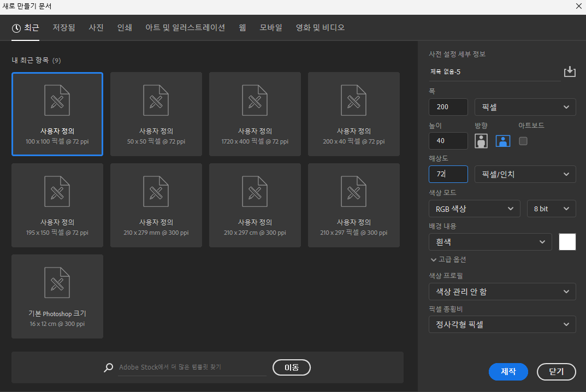
Task: Select the 1720 x 400 픽셀 preset
Action: point(254,114)
